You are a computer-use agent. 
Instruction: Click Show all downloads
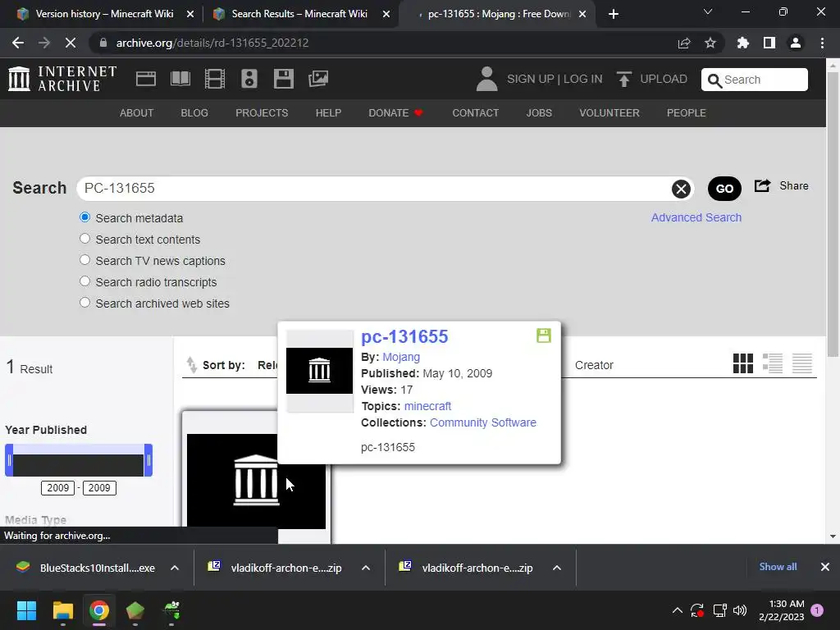point(778,567)
